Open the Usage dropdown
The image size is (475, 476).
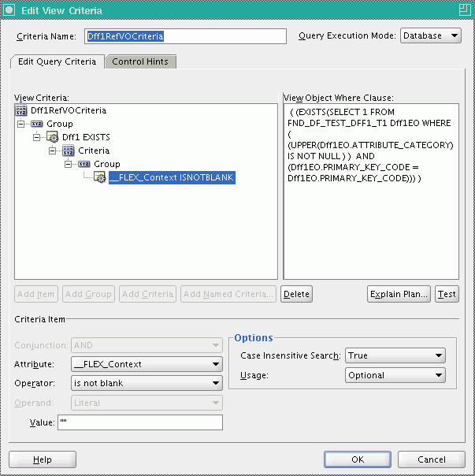coord(395,375)
